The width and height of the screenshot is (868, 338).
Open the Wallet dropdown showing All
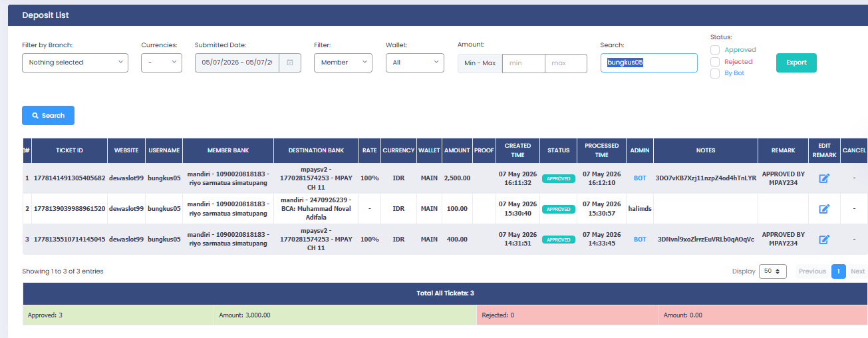[415, 63]
